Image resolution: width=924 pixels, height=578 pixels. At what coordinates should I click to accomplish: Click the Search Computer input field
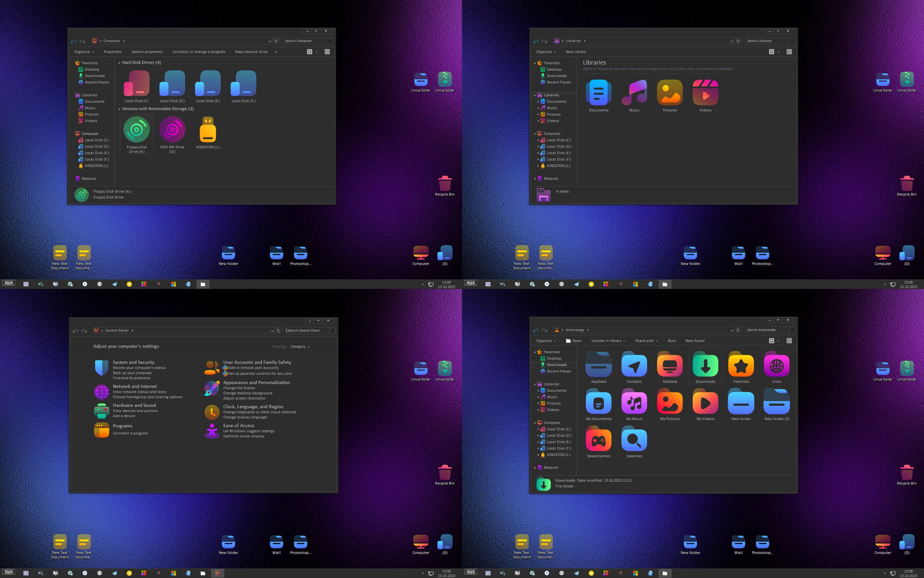305,41
